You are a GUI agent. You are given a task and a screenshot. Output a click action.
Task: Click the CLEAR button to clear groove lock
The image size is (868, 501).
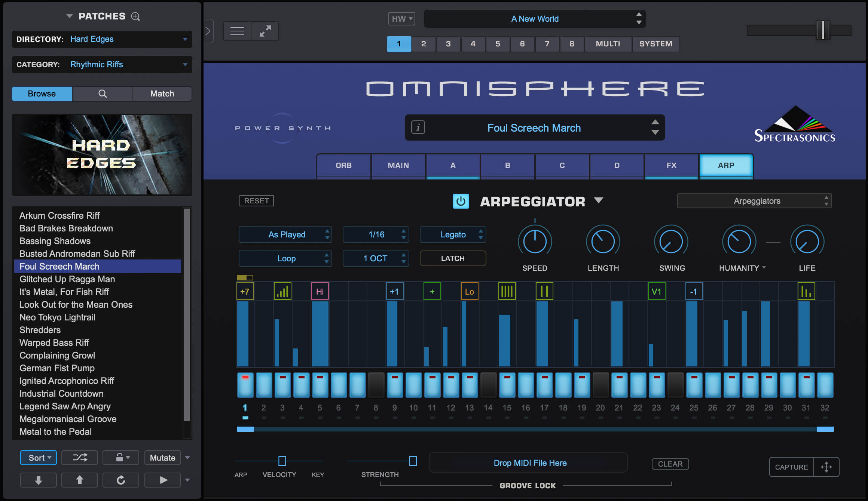click(670, 464)
